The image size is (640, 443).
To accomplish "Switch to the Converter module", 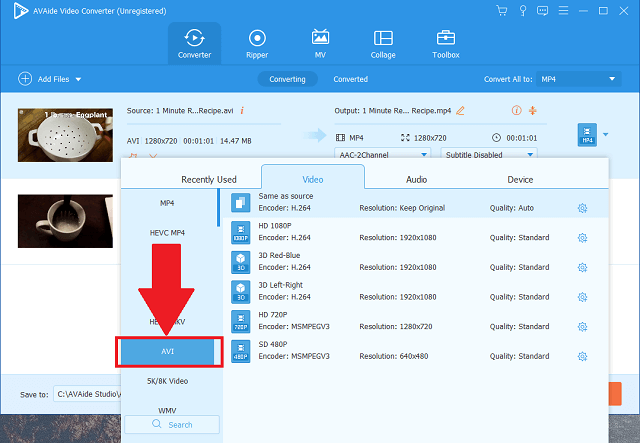I will tap(194, 43).
